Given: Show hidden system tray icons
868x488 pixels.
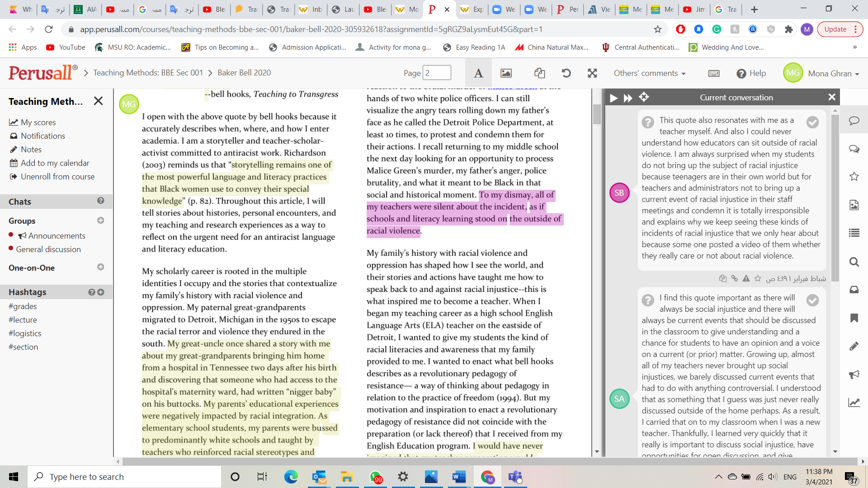Looking at the screenshot, I should [x=718, y=477].
